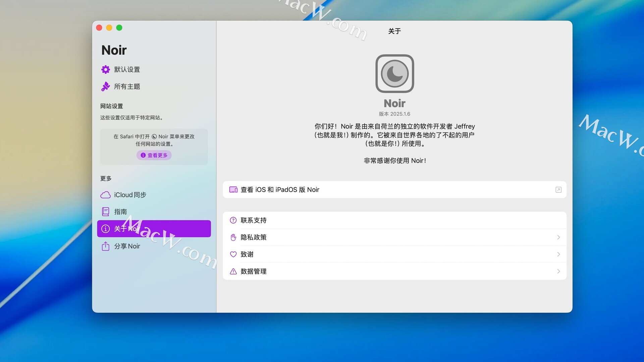The width and height of the screenshot is (644, 362).
Task: Expand the 致谢 chevron
Action: click(x=558, y=254)
